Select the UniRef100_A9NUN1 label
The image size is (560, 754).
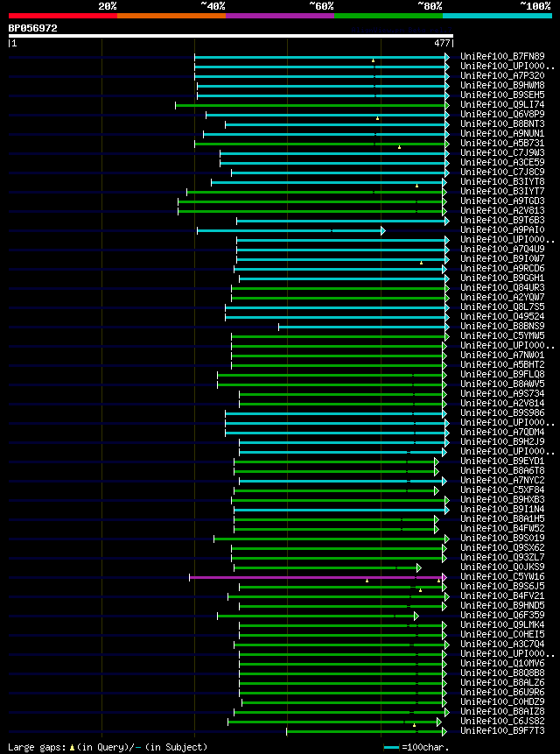[x=502, y=133]
